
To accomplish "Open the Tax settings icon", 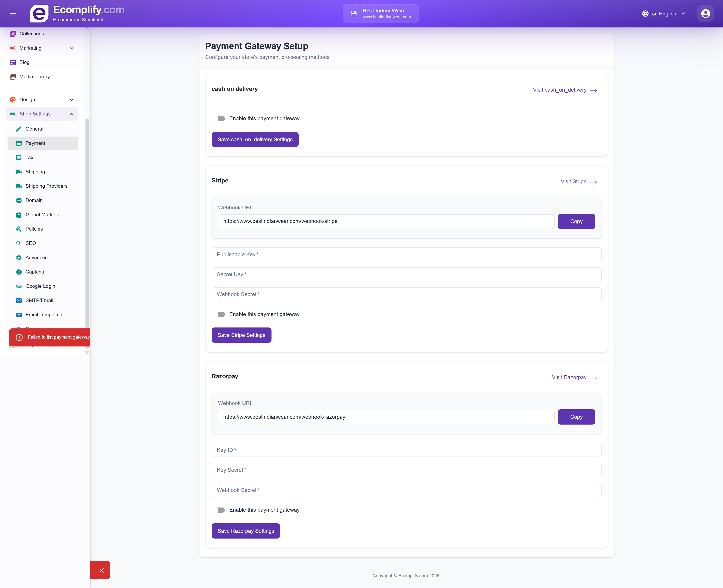I will click(19, 157).
